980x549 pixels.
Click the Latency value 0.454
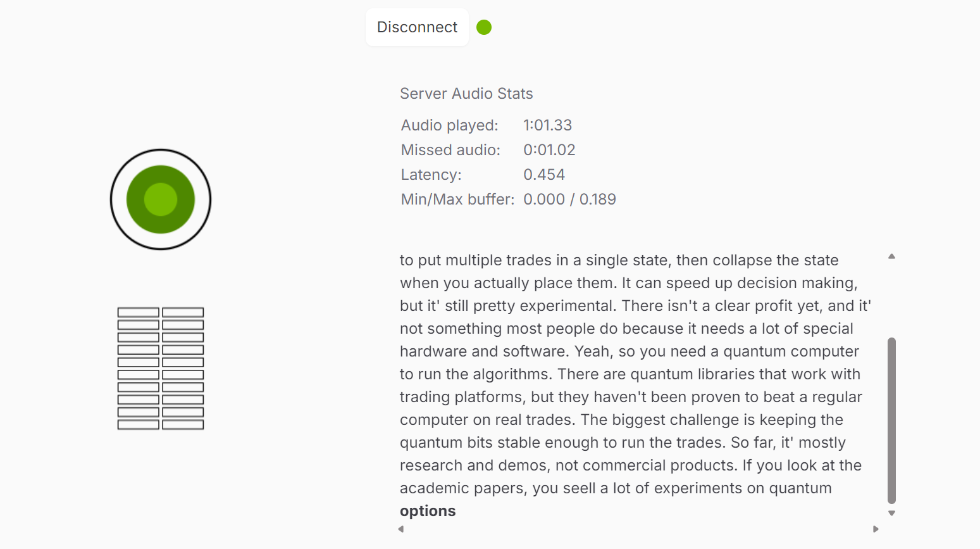(544, 175)
